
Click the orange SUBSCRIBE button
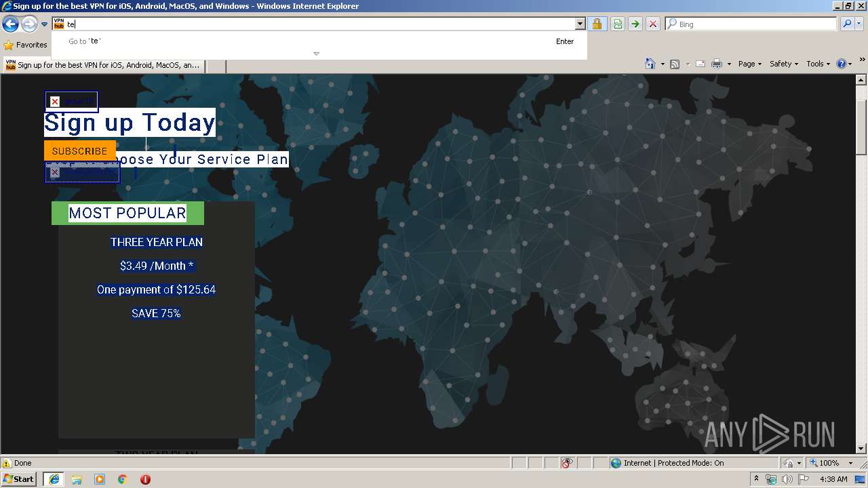pos(80,150)
